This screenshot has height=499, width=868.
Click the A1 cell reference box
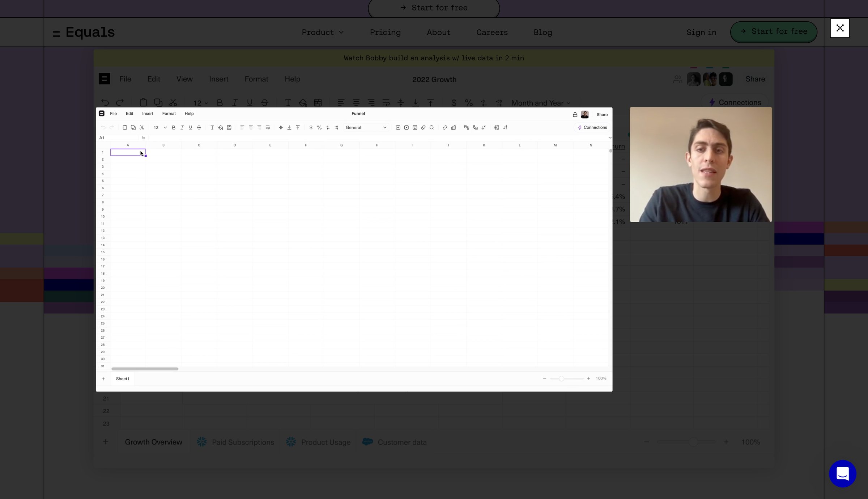tap(118, 138)
